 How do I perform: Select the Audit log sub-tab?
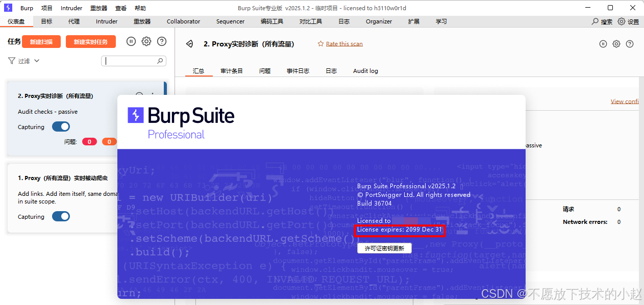(365, 71)
